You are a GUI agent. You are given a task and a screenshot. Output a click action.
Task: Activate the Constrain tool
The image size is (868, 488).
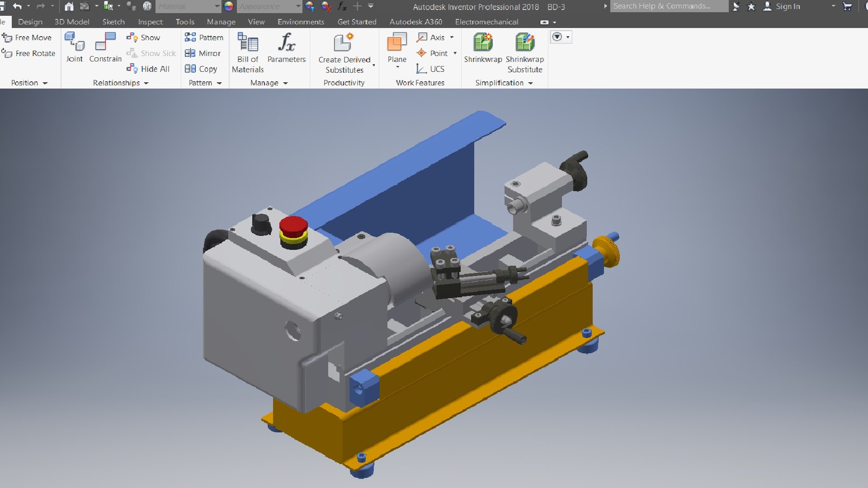(105, 47)
